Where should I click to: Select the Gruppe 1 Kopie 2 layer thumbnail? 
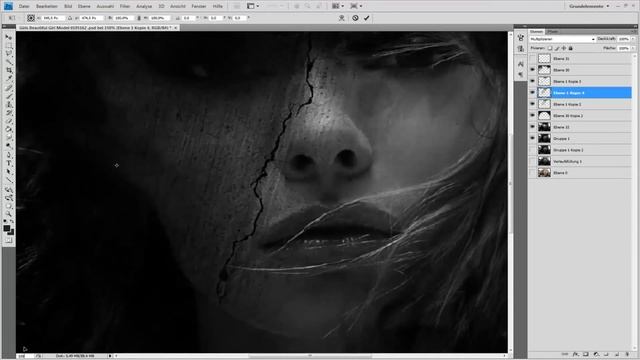pyautogui.click(x=544, y=150)
